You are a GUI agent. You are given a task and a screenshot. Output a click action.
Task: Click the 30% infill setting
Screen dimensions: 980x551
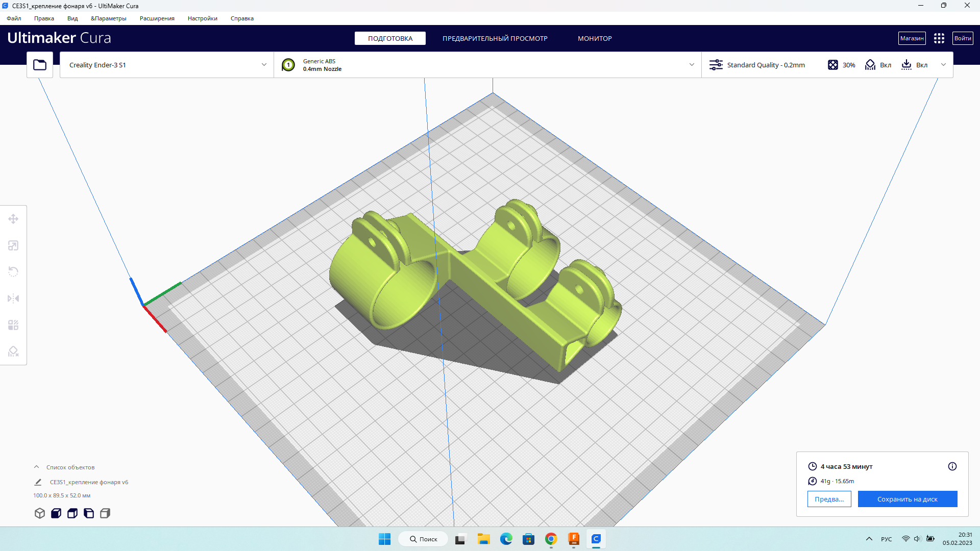click(841, 65)
